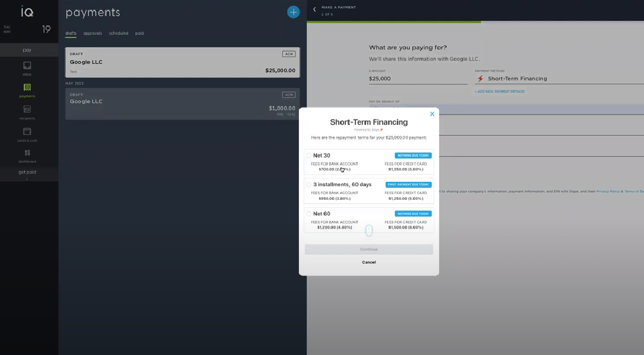Click the $950.00 (3.80%) bank fee

[x=334, y=199]
